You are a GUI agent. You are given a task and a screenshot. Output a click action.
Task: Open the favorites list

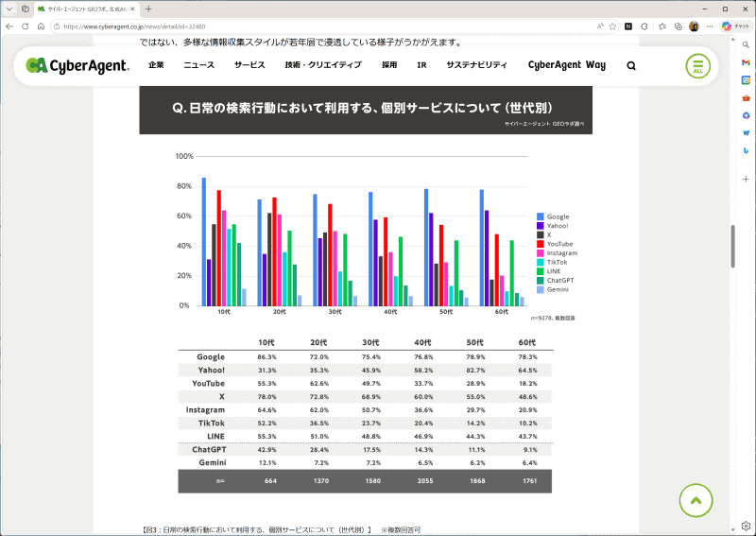[x=662, y=26]
